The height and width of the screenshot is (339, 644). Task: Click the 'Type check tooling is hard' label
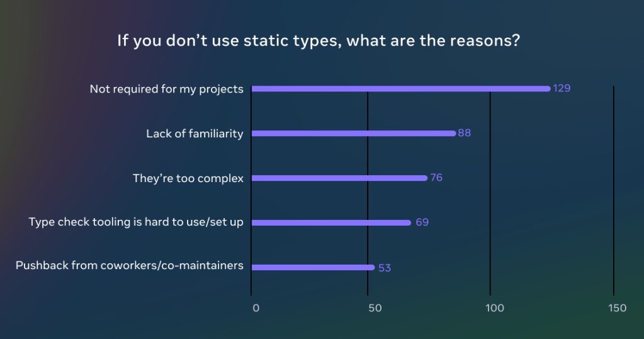[x=136, y=222]
